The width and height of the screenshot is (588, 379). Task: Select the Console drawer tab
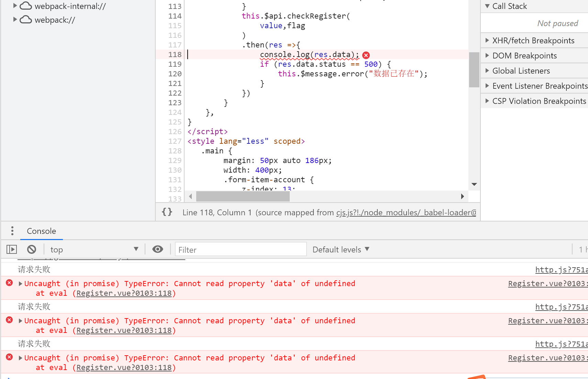click(x=42, y=231)
